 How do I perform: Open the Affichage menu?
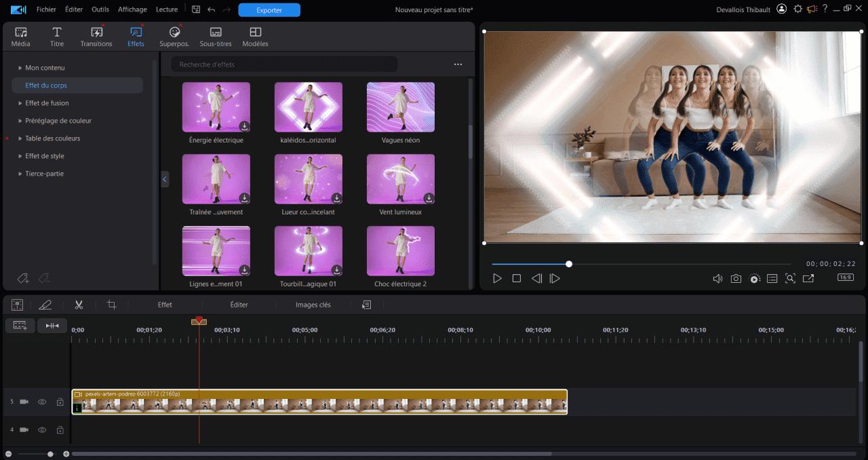(x=132, y=9)
